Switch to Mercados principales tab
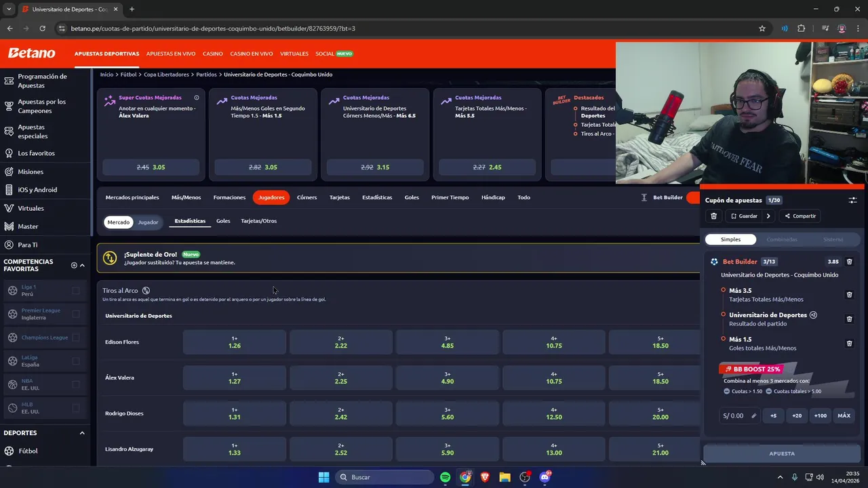Screen dimensions: 868x488 pyautogui.click(x=132, y=197)
